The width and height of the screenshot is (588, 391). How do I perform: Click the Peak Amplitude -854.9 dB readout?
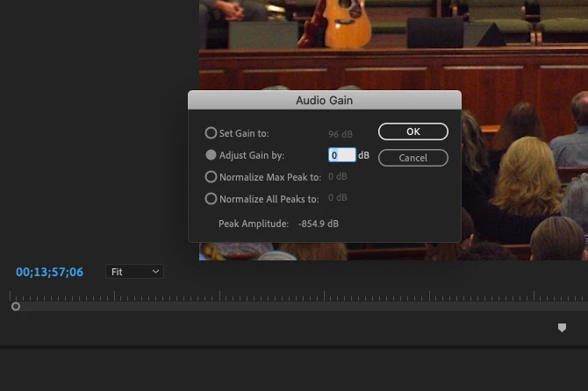(319, 224)
